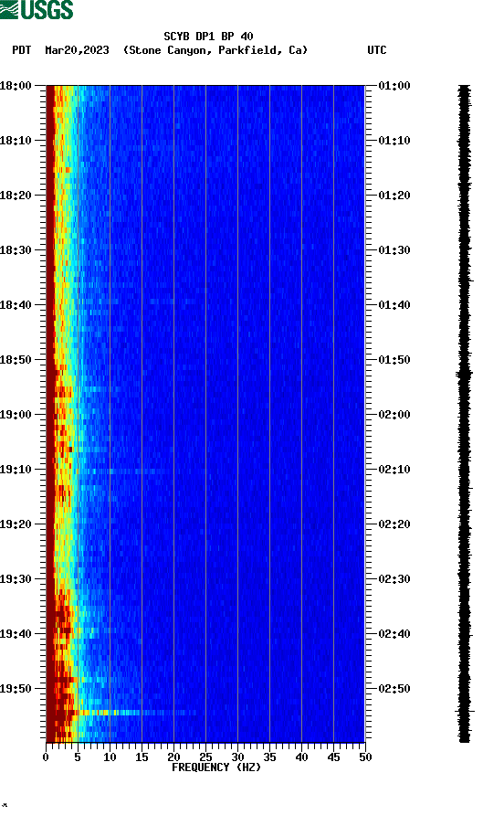The height and width of the screenshot is (815, 504).
Task: Click the 19:20 PDT time label
Action: click(16, 524)
